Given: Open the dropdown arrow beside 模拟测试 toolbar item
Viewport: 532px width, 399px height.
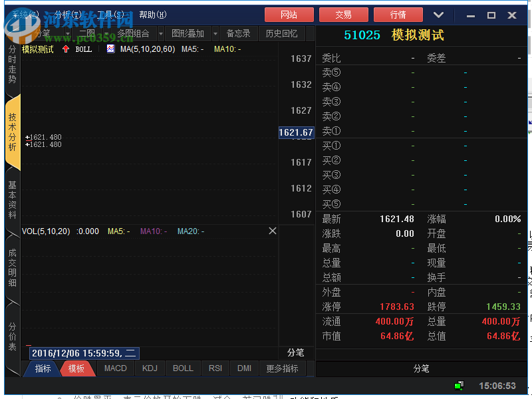Looking at the screenshot, I should click(x=68, y=33).
